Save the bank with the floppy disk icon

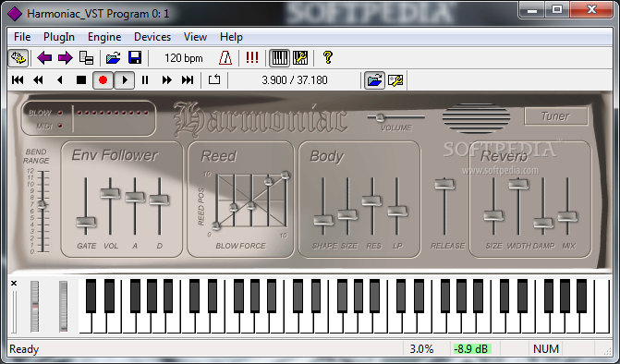[135, 58]
